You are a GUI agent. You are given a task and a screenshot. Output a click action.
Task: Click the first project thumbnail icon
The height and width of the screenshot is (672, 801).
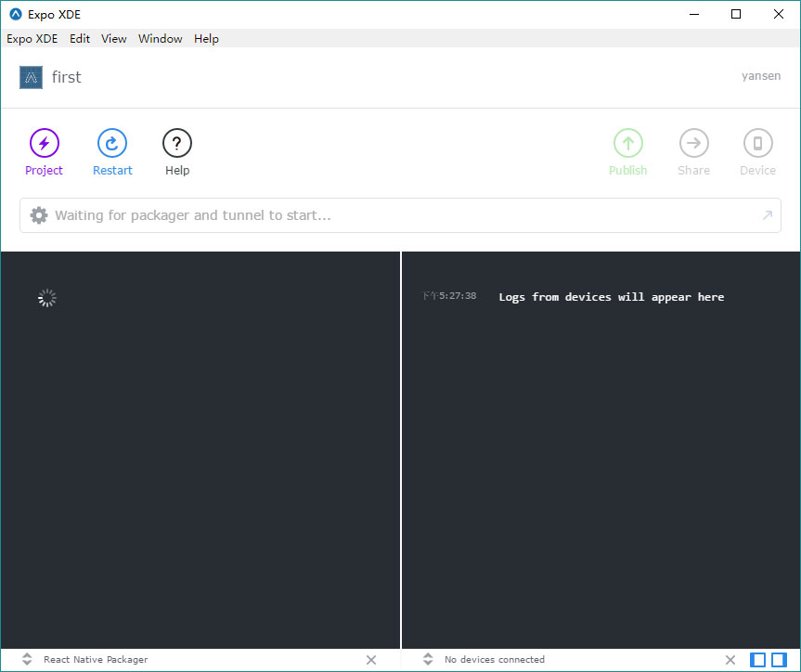click(x=32, y=77)
